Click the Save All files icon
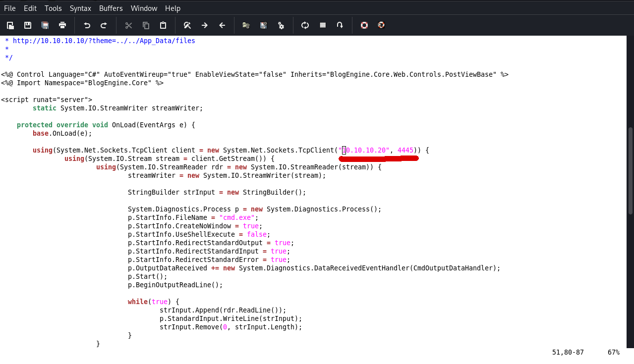The image size is (634, 364). pos(45,25)
